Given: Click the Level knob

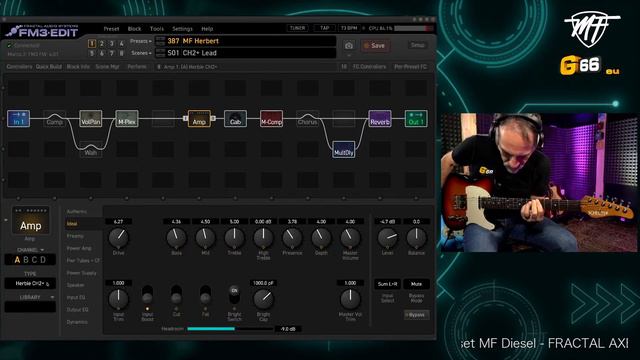Looking at the screenshot, I should pyautogui.click(x=387, y=238).
